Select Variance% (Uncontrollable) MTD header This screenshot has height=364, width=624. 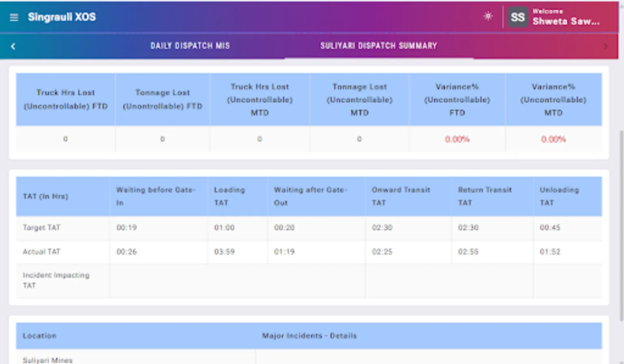(554, 99)
